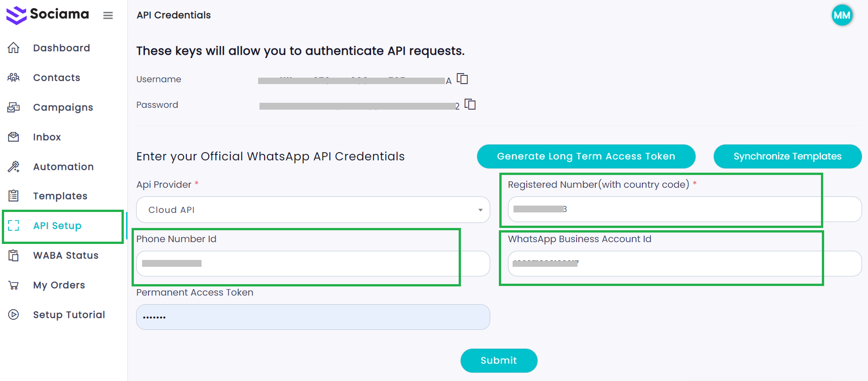Click the Setup Tutorial play icon
This screenshot has width=868, height=381.
14,315
